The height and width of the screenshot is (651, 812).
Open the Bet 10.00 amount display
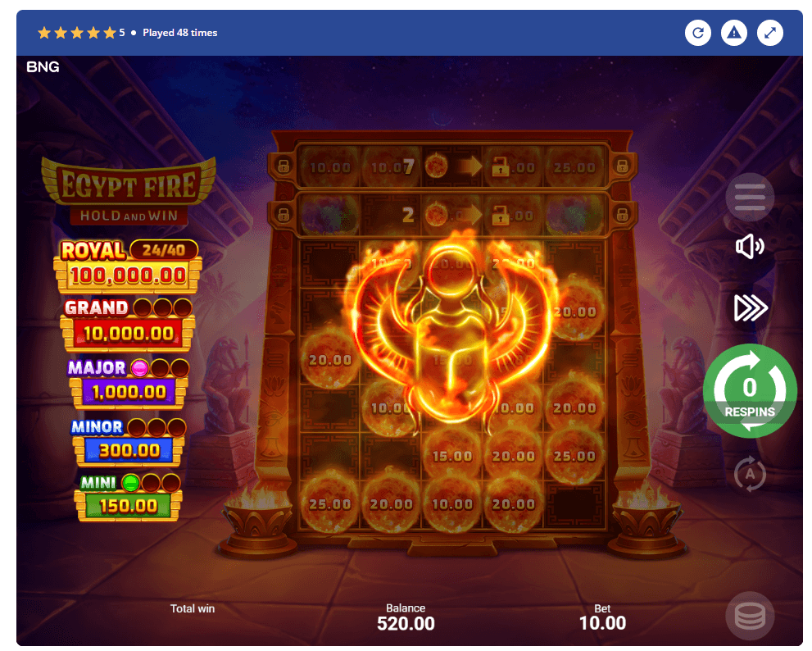pos(602,618)
